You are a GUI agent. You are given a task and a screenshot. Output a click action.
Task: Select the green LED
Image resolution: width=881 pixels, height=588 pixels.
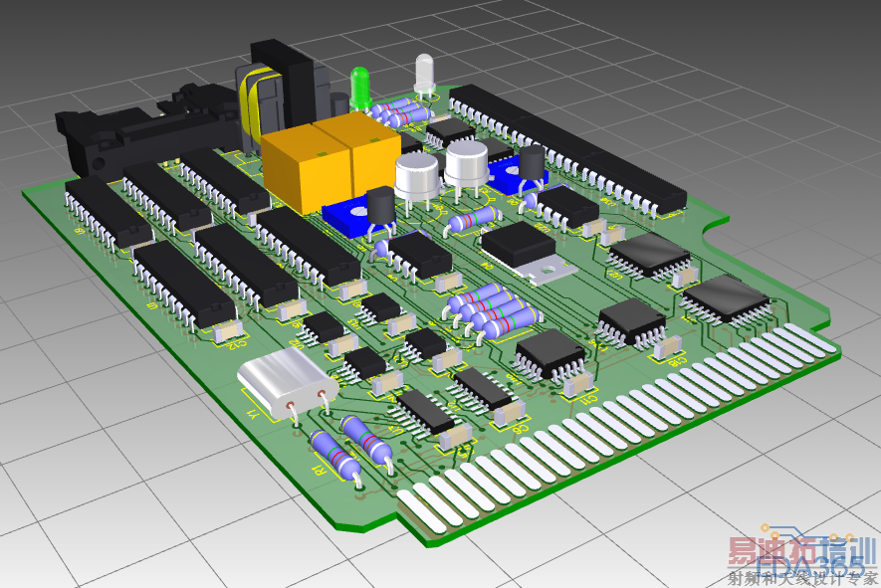pyautogui.click(x=359, y=89)
